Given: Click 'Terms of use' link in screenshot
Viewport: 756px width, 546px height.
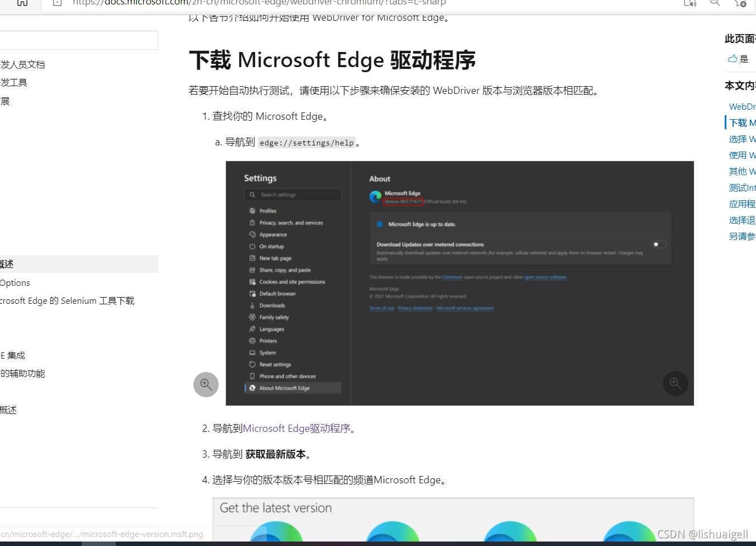Looking at the screenshot, I should (381, 308).
